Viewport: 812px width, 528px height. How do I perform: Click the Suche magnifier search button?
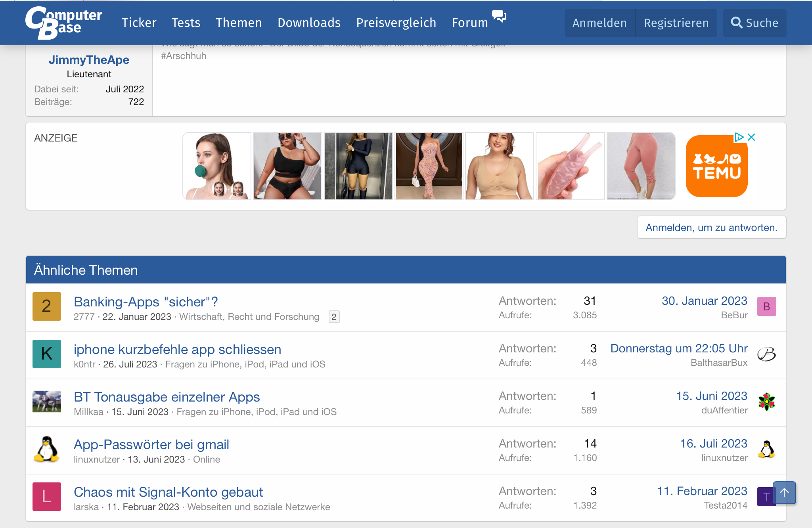point(755,23)
